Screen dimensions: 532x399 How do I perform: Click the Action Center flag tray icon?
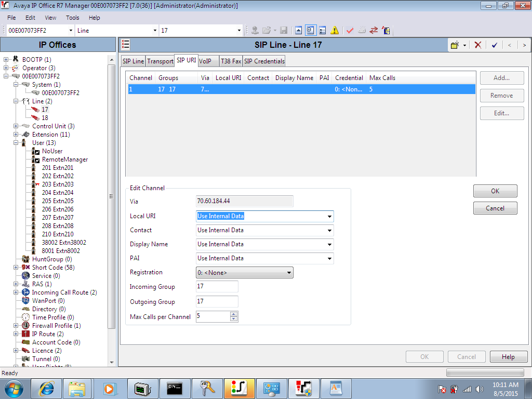point(442,389)
